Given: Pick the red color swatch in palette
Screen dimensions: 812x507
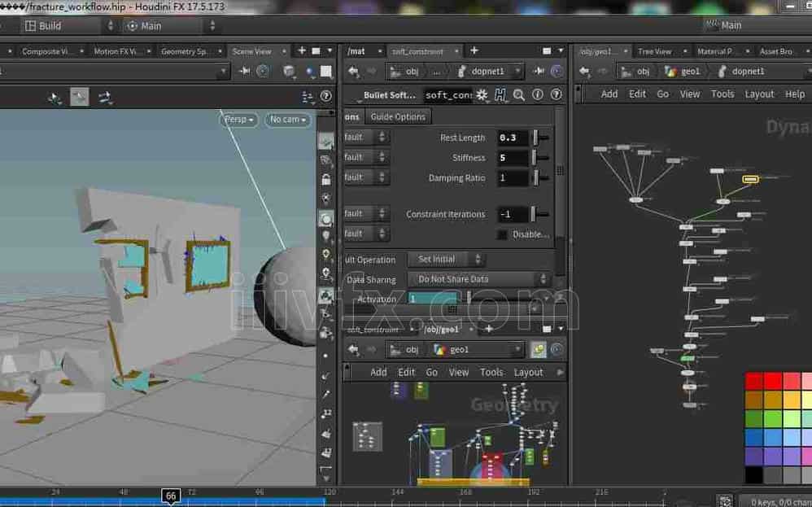Looking at the screenshot, I should click(754, 382).
